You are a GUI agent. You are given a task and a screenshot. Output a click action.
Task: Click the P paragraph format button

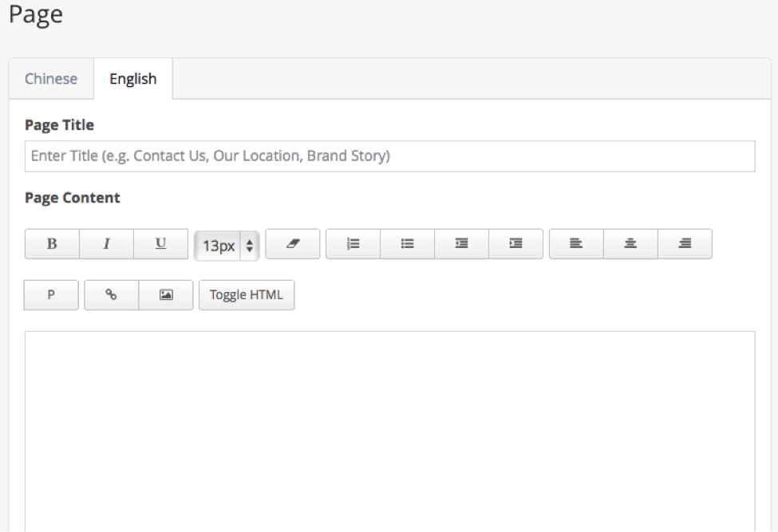tap(51, 295)
